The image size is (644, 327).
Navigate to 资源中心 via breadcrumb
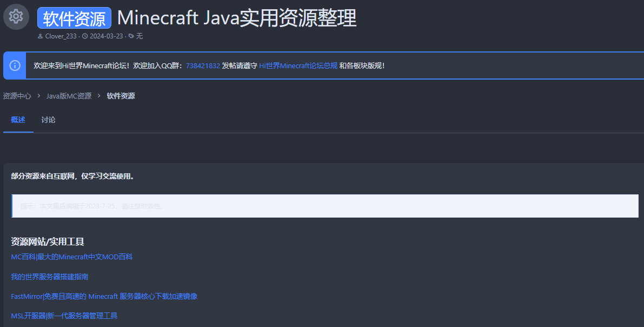click(x=17, y=96)
